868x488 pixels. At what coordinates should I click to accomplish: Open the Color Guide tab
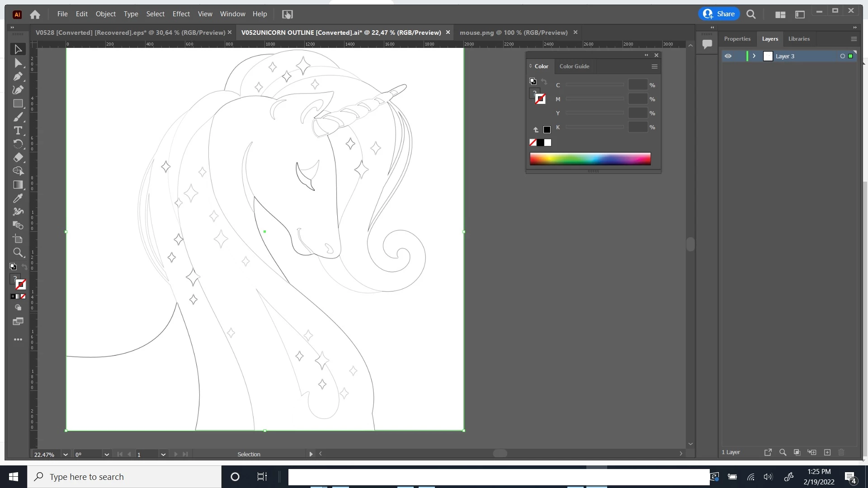[574, 66]
